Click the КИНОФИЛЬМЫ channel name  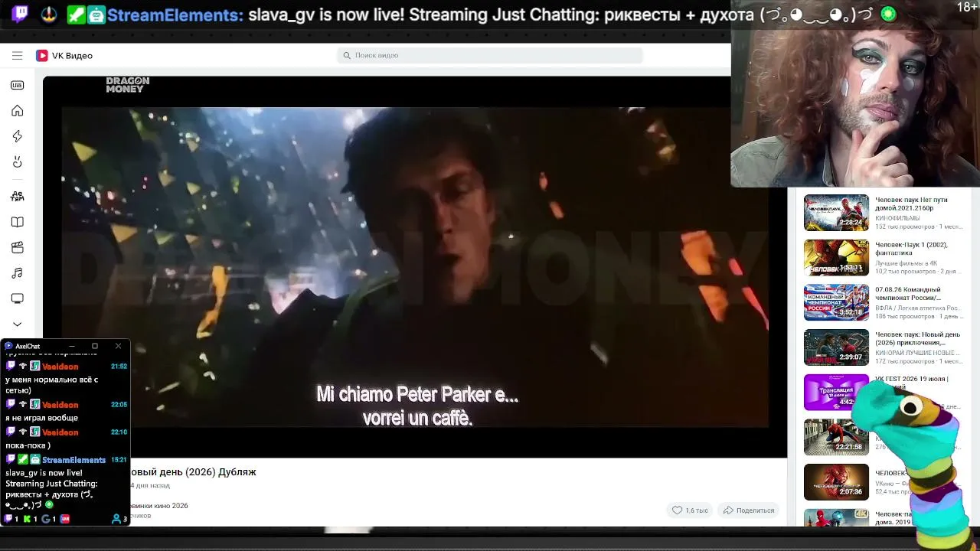[897, 218]
